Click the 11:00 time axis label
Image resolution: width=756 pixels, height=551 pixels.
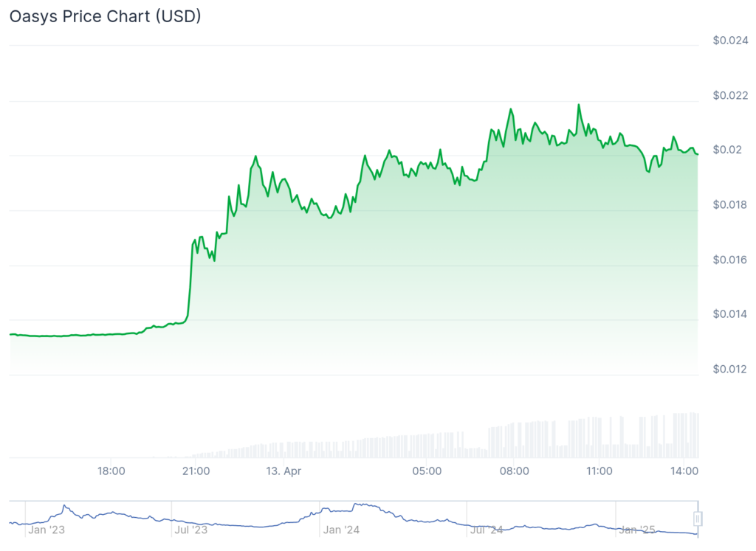click(x=599, y=471)
